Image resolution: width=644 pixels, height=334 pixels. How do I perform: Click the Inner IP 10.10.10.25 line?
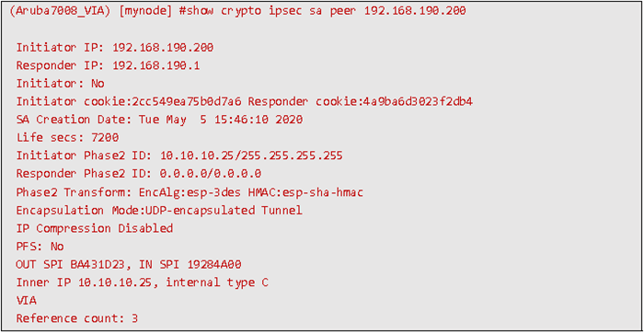(x=142, y=282)
